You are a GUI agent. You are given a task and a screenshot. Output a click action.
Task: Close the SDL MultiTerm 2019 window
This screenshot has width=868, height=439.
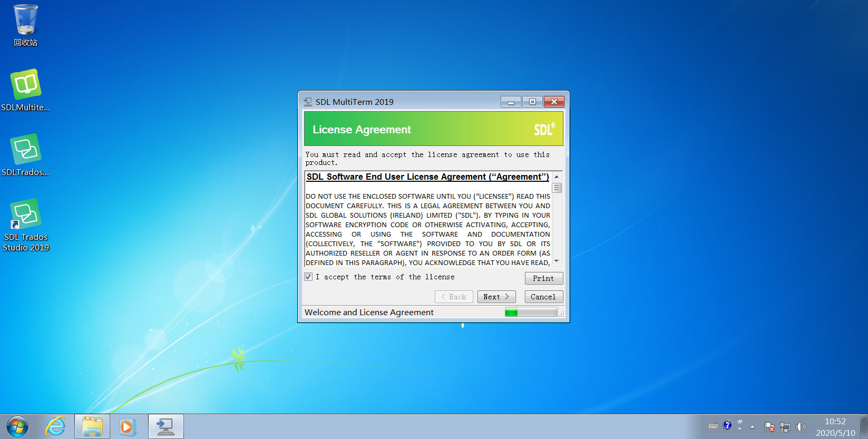[554, 102]
